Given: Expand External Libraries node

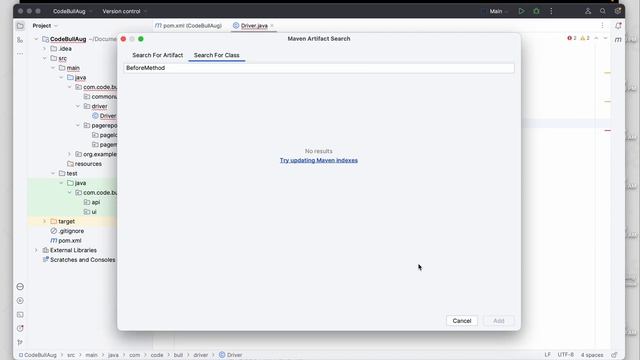Looking at the screenshot, I should (36, 250).
